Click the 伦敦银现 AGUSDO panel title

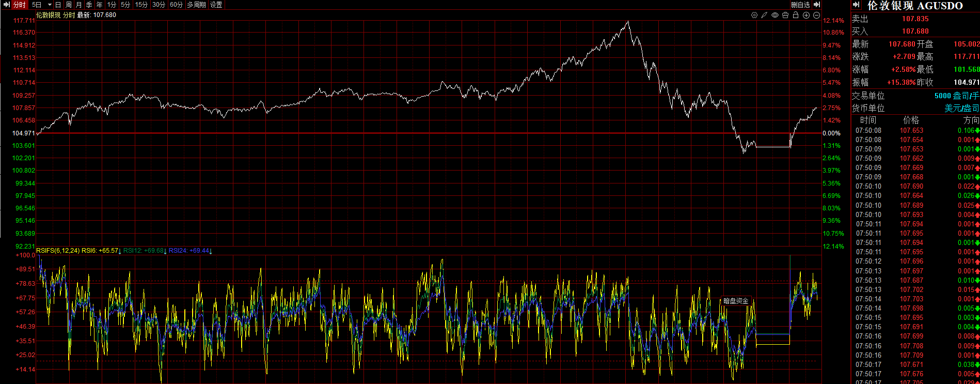click(x=915, y=6)
